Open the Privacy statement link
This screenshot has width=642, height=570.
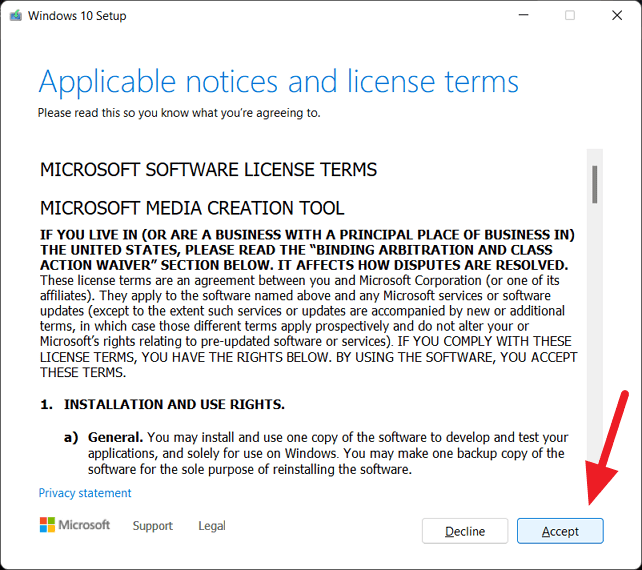pyautogui.click(x=85, y=493)
